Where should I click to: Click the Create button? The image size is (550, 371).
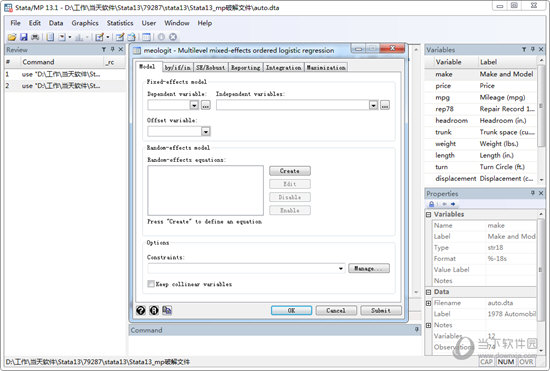tap(290, 171)
